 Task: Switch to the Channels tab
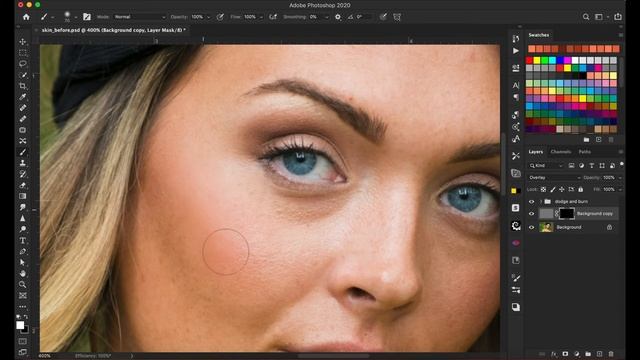[x=560, y=152]
